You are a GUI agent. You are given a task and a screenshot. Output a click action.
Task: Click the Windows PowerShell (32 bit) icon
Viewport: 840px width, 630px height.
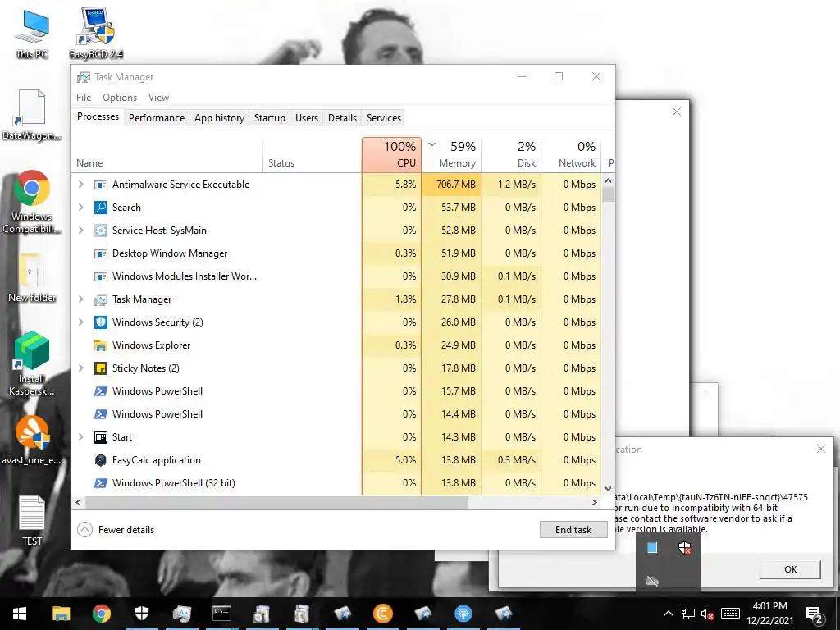point(100,483)
